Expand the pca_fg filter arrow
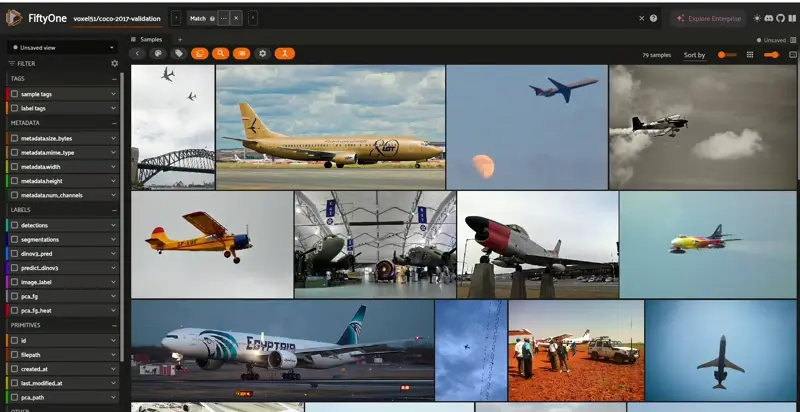Image resolution: width=800 pixels, height=412 pixels. pos(113,296)
